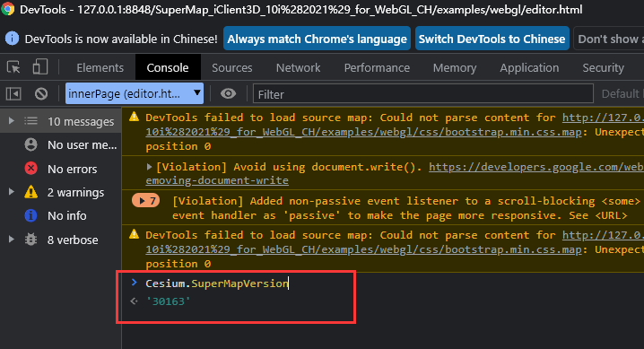Screen dimensions: 644x349
Task: Toggle the device toolbar icon
Action: pyautogui.click(x=39, y=67)
